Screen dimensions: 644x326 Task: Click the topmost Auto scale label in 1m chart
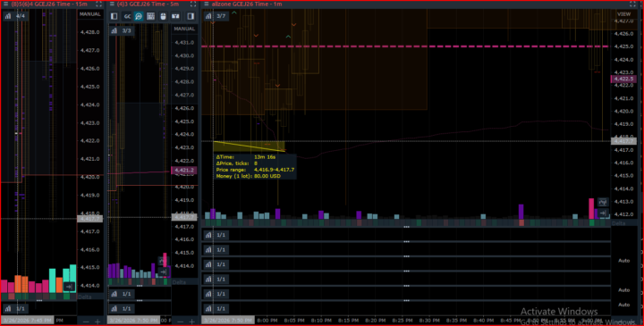624,261
